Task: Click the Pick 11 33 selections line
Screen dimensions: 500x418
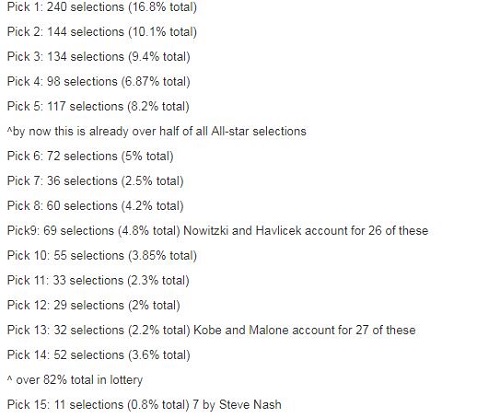Action: [98, 280]
